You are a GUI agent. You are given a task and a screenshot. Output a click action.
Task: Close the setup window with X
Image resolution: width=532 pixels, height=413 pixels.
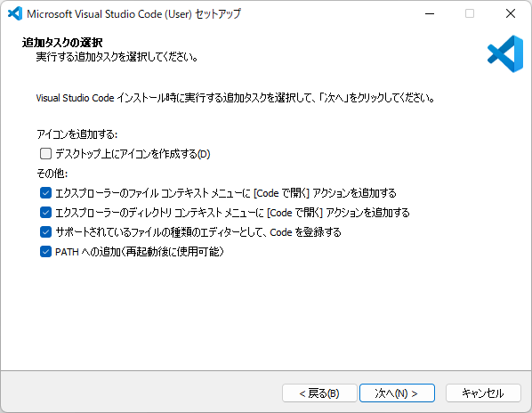point(511,13)
